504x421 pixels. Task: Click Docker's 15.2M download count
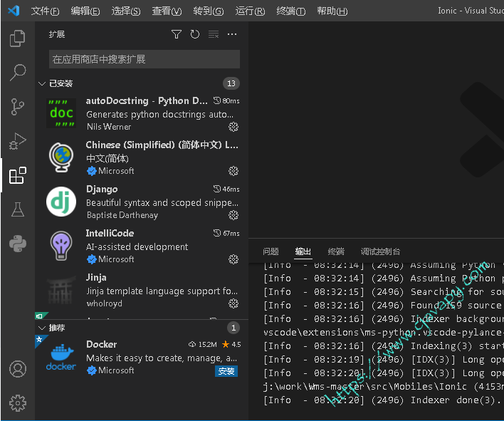(202, 345)
